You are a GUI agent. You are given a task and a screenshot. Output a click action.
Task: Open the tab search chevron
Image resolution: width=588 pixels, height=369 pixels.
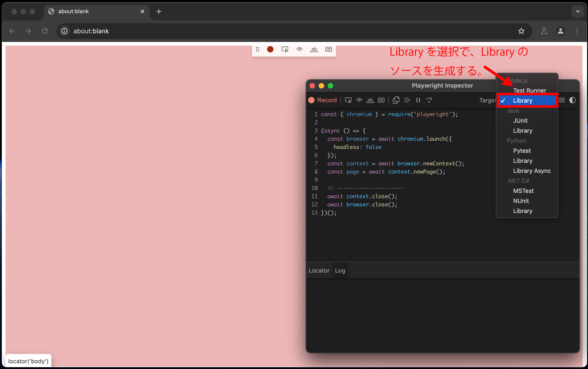(x=578, y=11)
